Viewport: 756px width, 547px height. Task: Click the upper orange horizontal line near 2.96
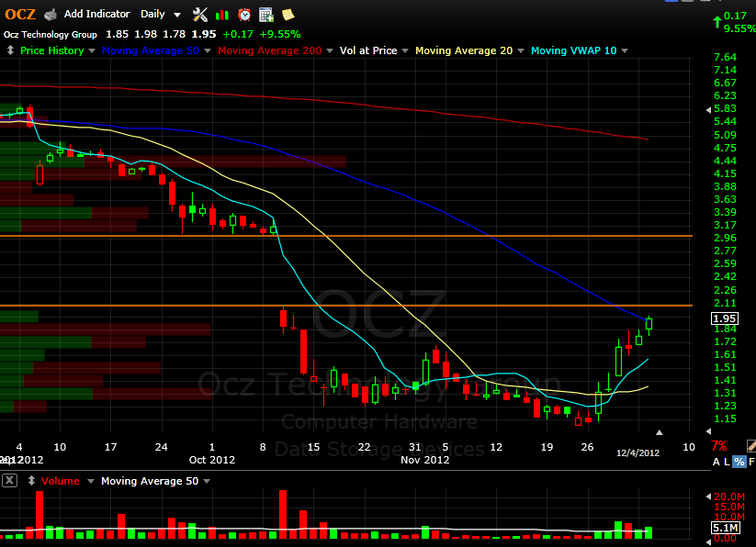click(x=345, y=236)
